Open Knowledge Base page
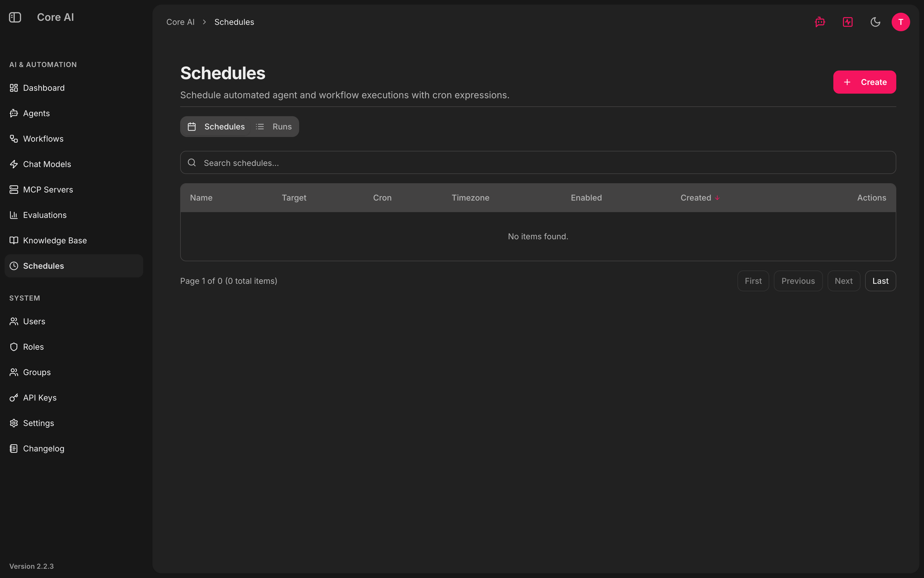This screenshot has width=924, height=578. [x=74, y=240]
